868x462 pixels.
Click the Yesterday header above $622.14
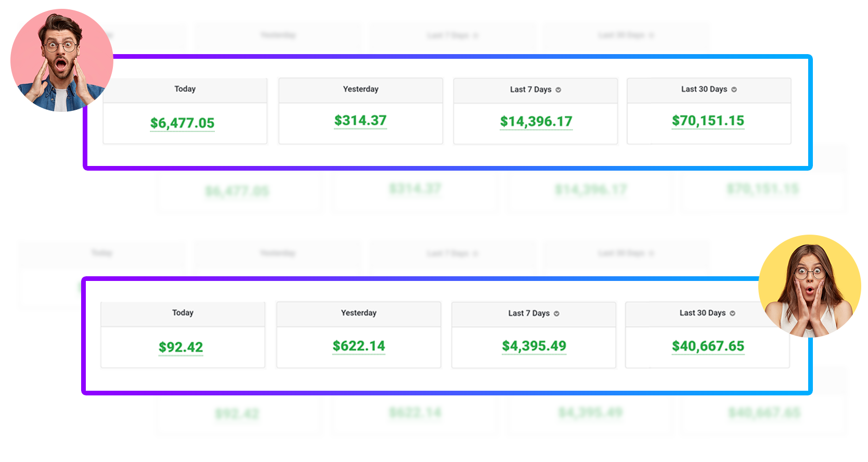359,313
